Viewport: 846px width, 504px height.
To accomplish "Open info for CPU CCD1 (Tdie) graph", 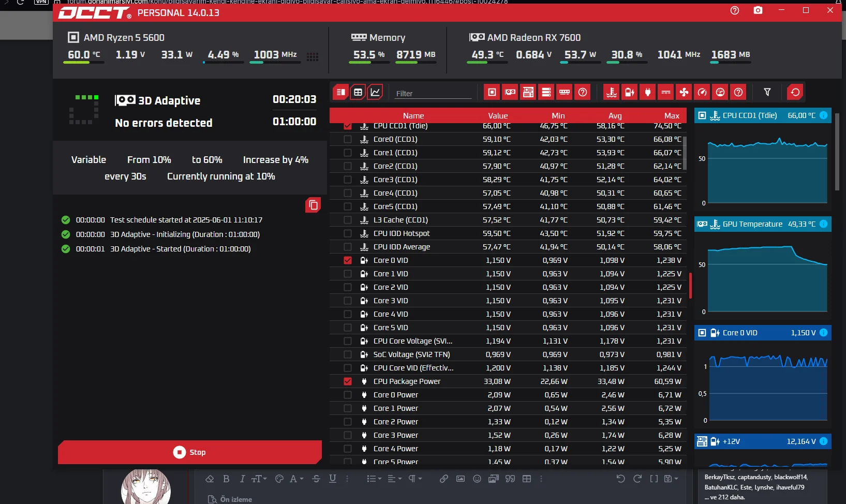I will point(823,115).
